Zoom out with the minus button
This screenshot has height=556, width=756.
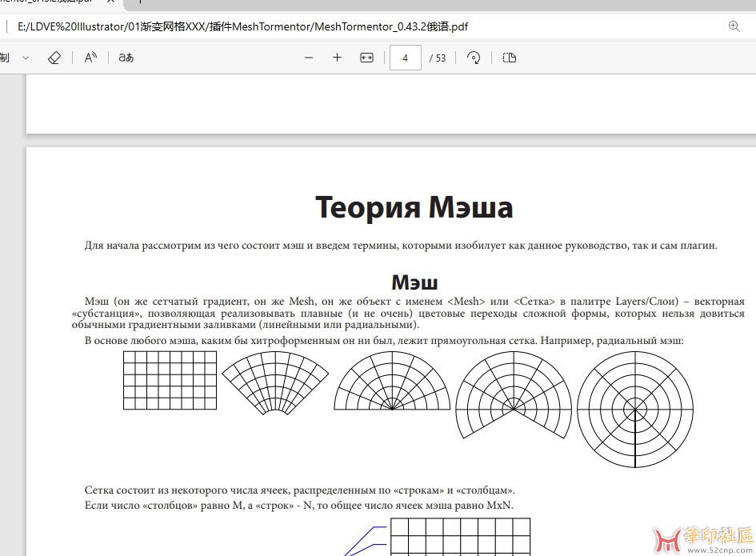coord(309,58)
